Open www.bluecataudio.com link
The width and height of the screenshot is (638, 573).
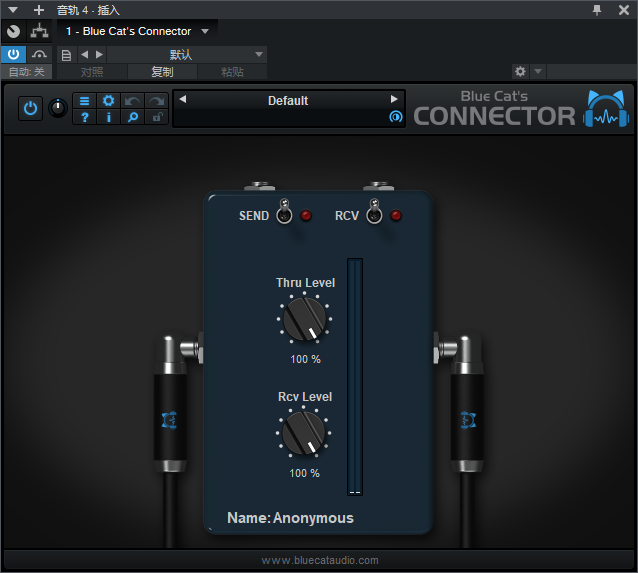[x=320, y=560]
